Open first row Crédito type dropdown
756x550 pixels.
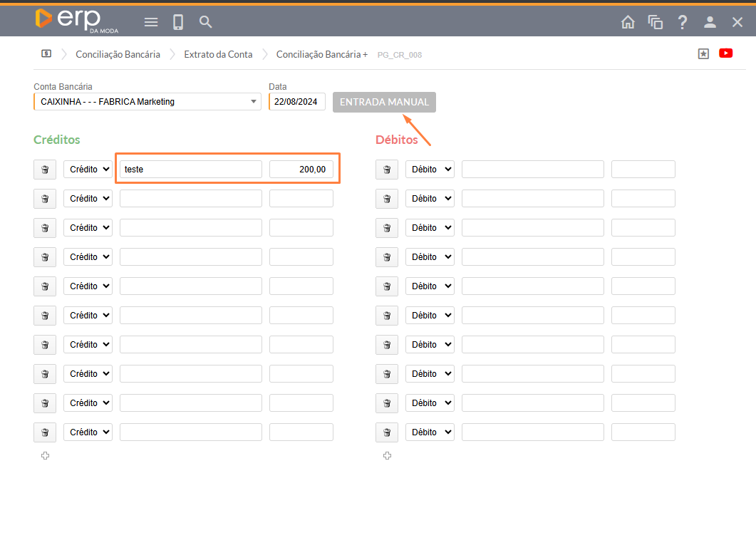[x=88, y=170]
